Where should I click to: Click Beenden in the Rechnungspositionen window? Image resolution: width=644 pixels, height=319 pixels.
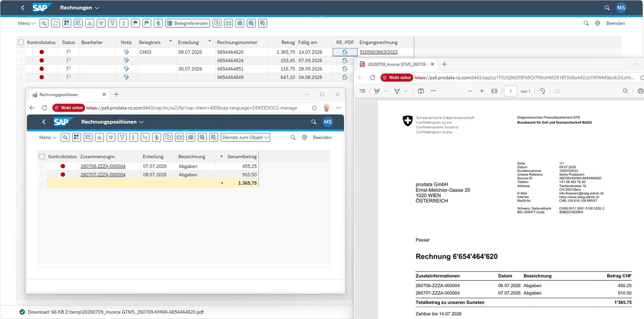[322, 137]
